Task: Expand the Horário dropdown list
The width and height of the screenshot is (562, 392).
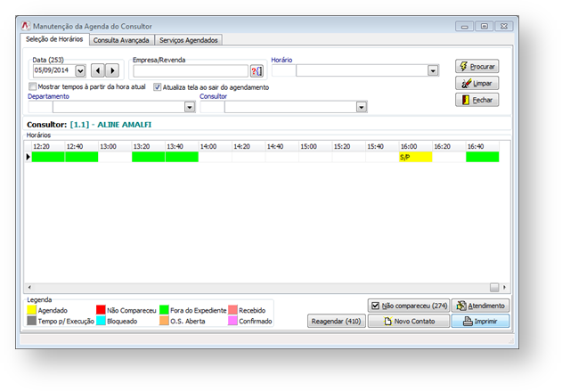Action: pyautogui.click(x=433, y=70)
